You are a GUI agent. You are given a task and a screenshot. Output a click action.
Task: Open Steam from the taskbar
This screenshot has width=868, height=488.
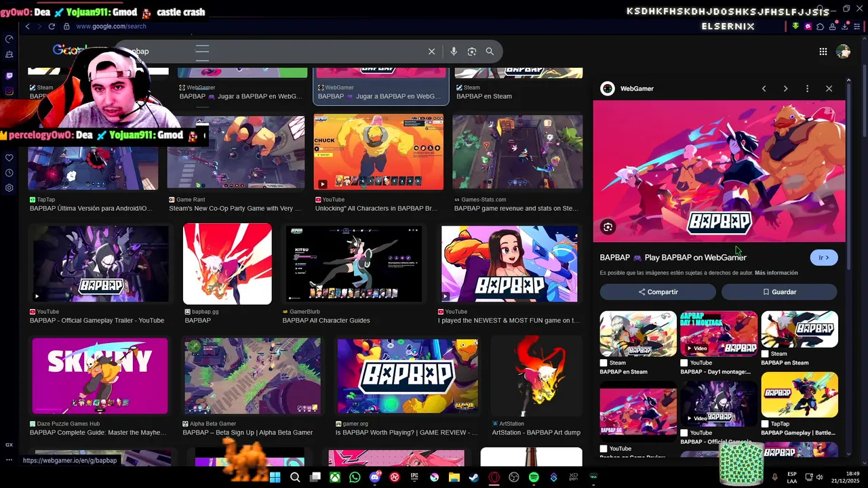(x=474, y=477)
